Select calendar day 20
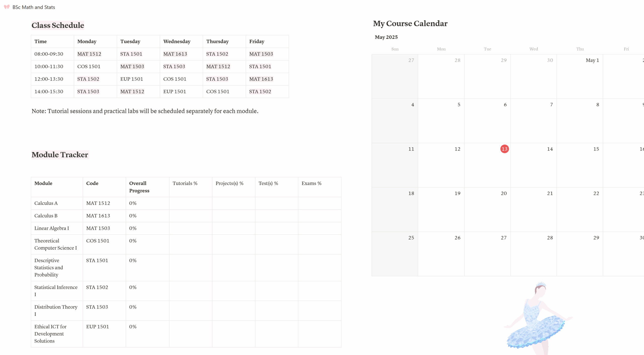 487,209
